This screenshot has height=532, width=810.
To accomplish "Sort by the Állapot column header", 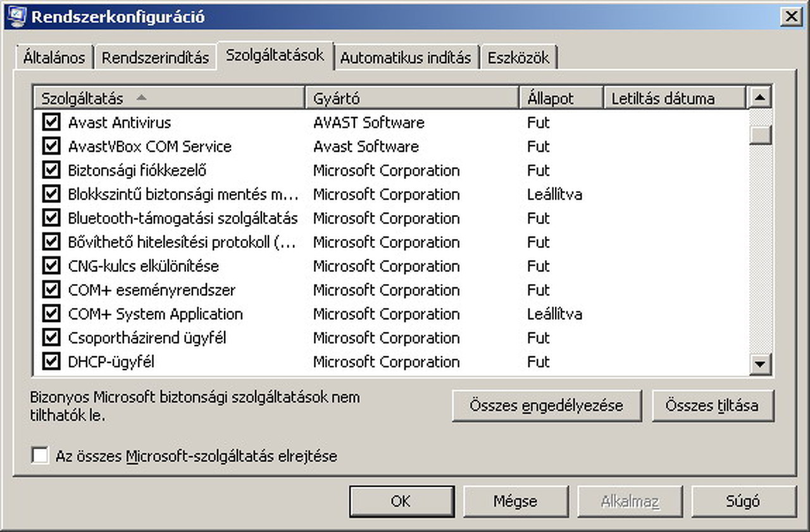I will (561, 99).
